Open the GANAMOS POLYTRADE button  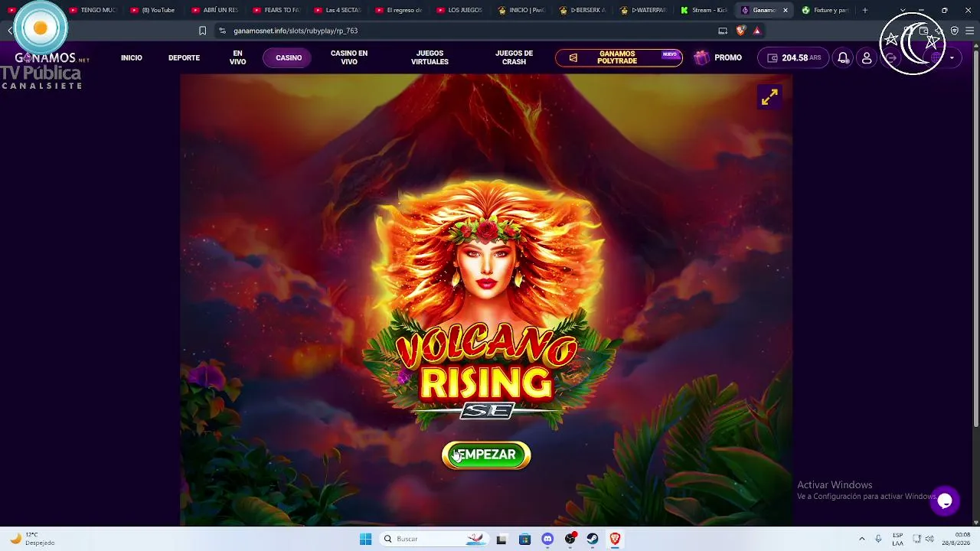point(619,57)
